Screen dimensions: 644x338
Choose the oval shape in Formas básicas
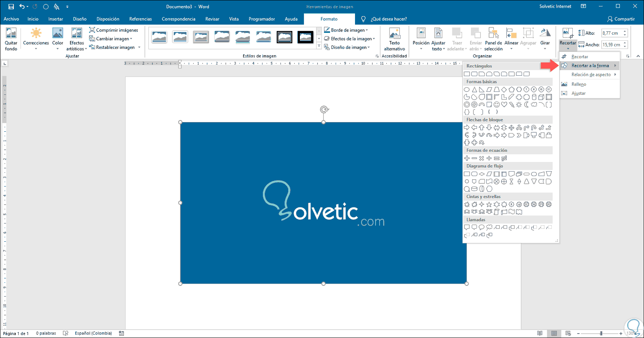[x=467, y=89]
